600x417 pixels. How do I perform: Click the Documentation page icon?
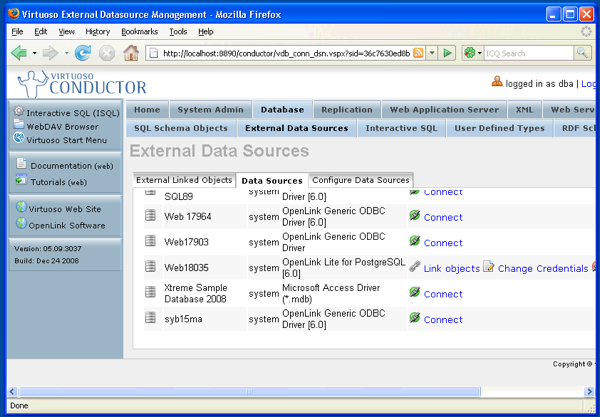pyautogui.click(x=21, y=163)
